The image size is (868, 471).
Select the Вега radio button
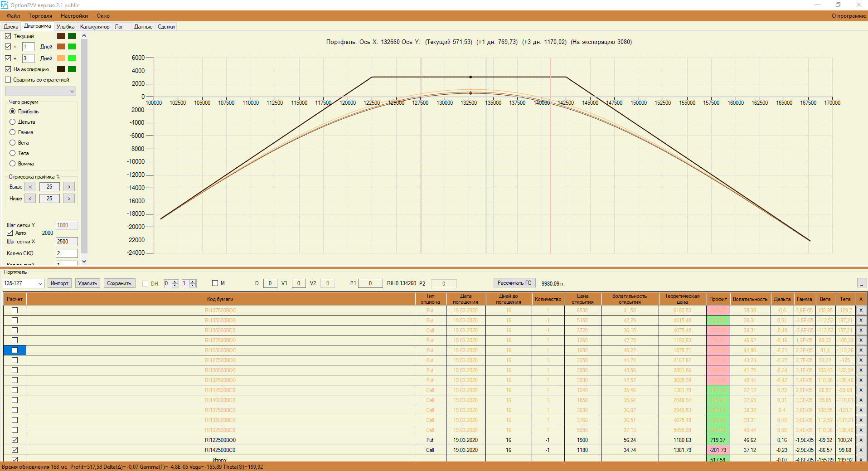coord(13,143)
